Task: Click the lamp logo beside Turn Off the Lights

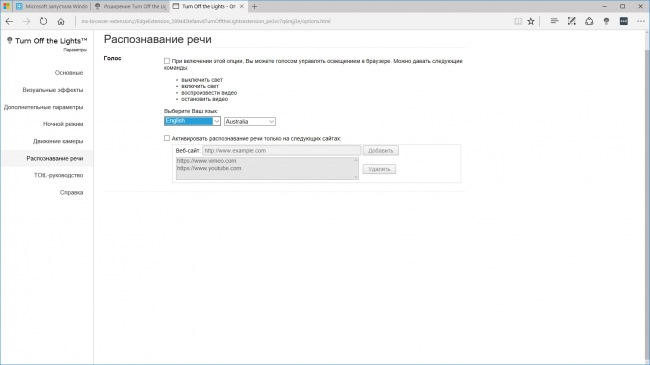Action: point(10,40)
